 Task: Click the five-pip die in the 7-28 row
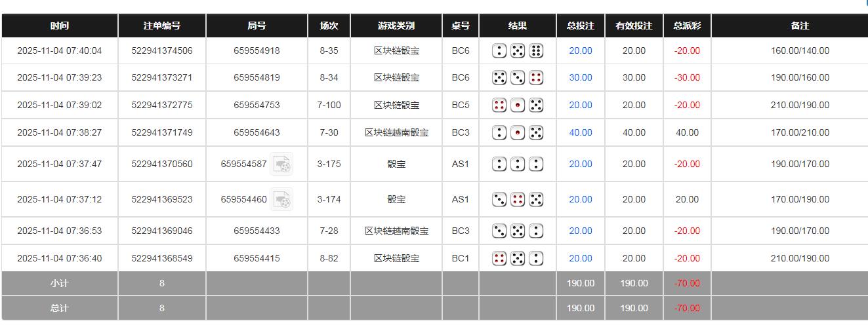pos(518,231)
